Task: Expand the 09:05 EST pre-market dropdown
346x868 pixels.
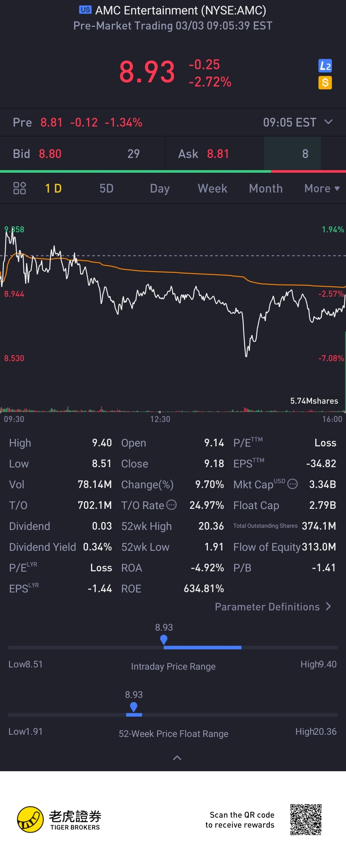Action: point(328,122)
